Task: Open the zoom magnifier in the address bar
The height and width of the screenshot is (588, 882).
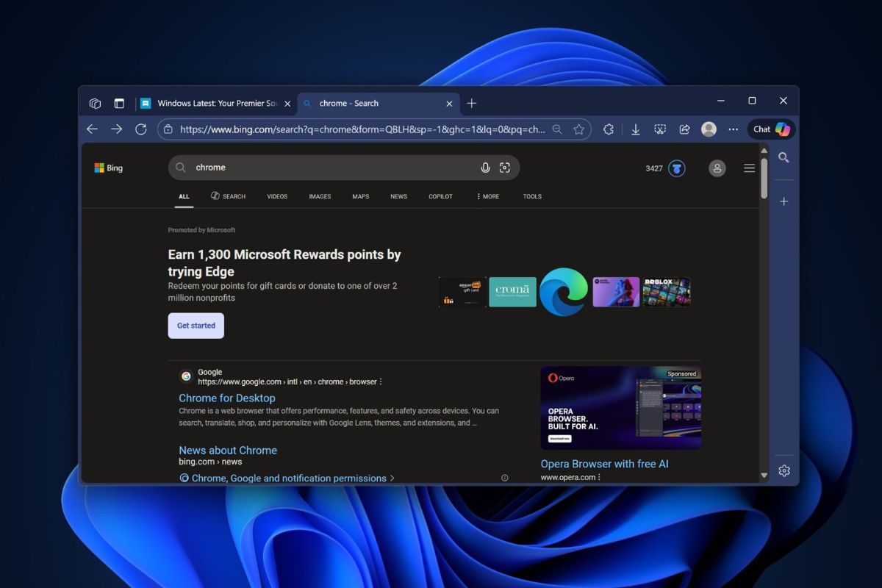Action: 557,129
